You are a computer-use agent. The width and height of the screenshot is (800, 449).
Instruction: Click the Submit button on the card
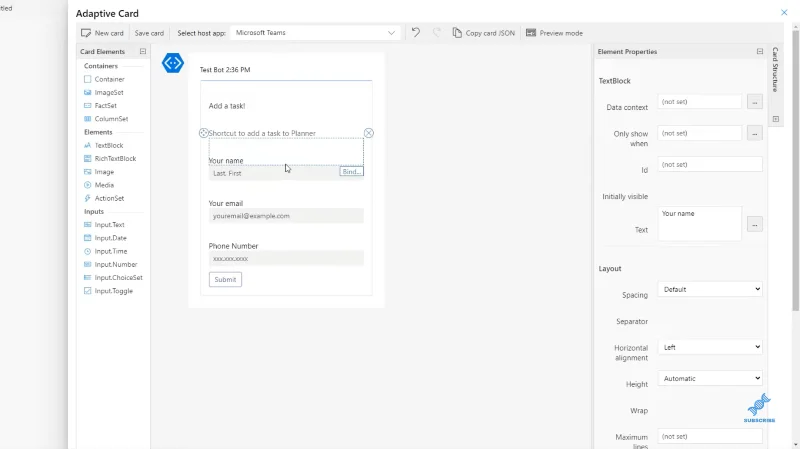[225, 280]
